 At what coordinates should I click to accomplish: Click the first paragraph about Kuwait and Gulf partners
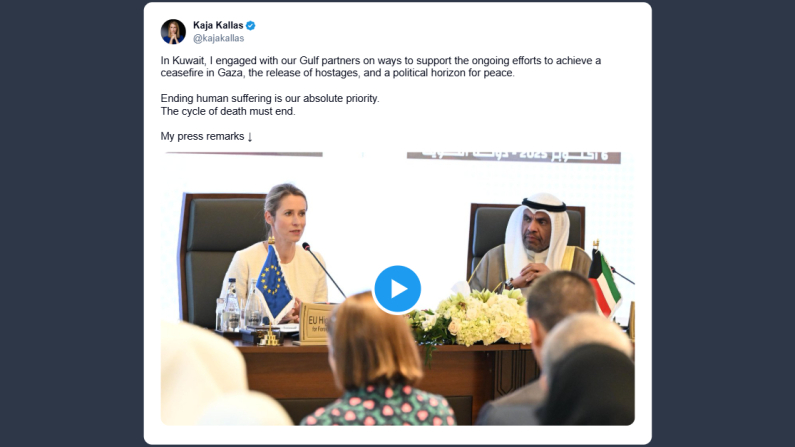(x=381, y=66)
